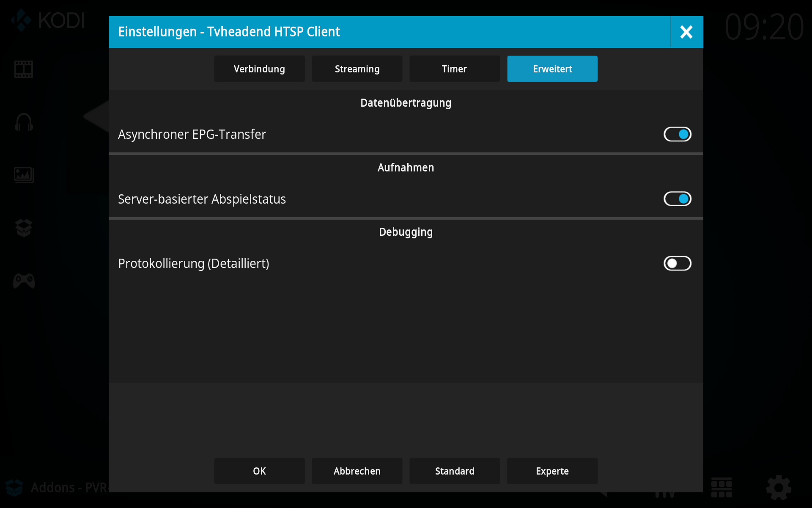Open the Streaming tab

tap(357, 69)
